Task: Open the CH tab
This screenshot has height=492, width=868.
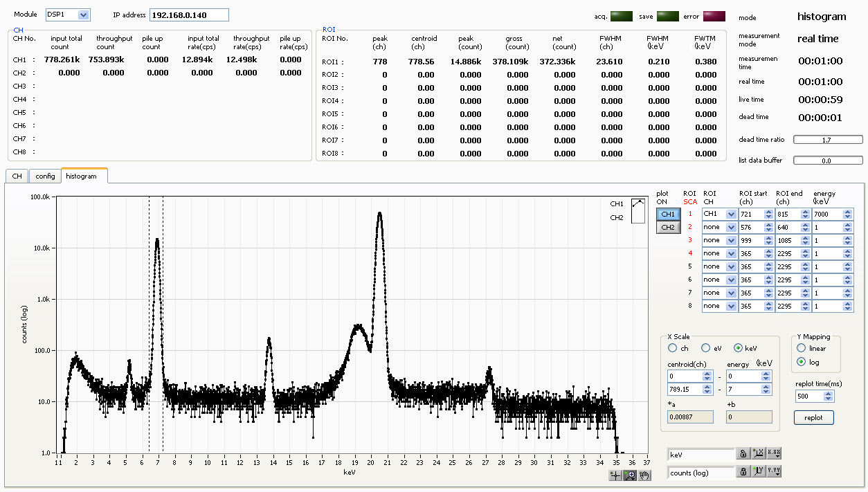Action: click(16, 176)
